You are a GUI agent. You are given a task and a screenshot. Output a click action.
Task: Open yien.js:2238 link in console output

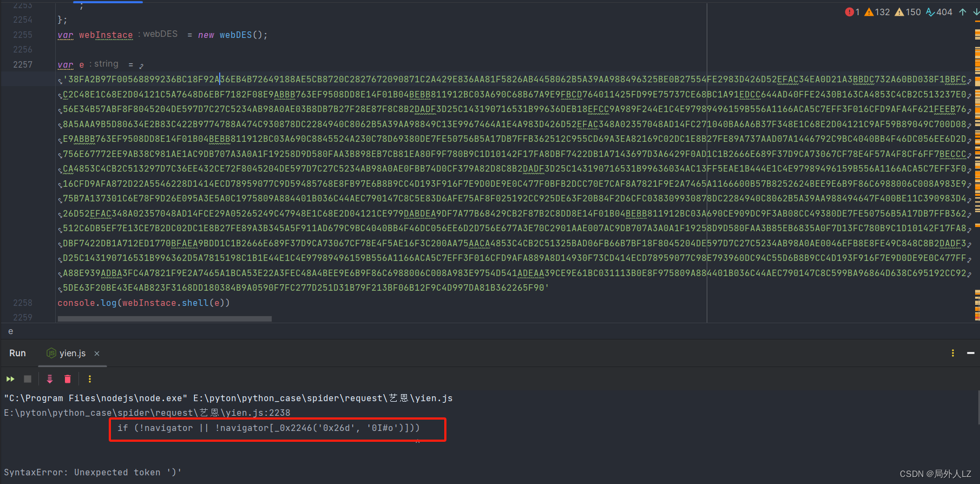pos(147,413)
